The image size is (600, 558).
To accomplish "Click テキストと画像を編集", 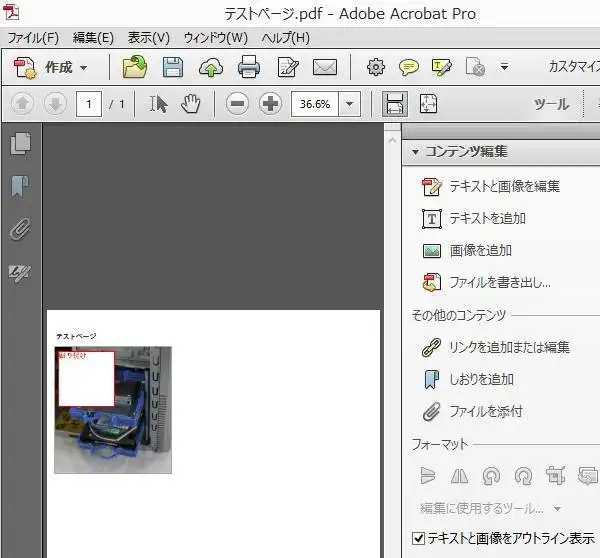I will tap(503, 186).
